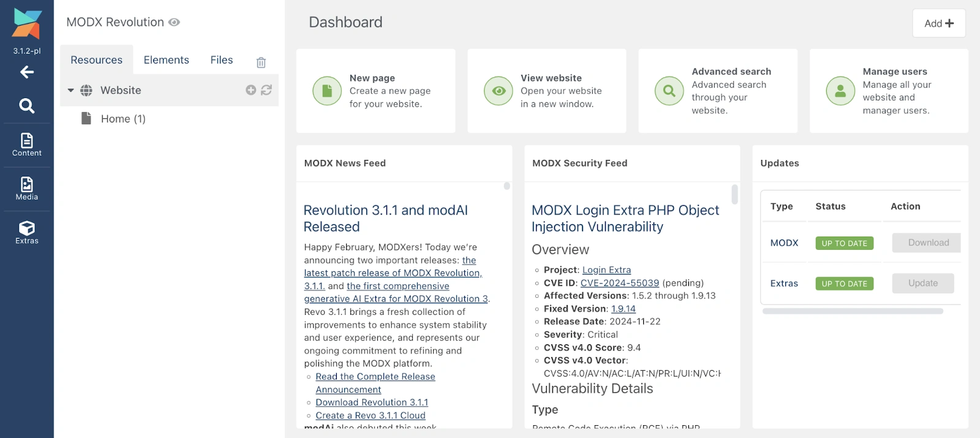Click the Update button for Extras
This screenshot has width=980, height=438.
[x=923, y=283]
